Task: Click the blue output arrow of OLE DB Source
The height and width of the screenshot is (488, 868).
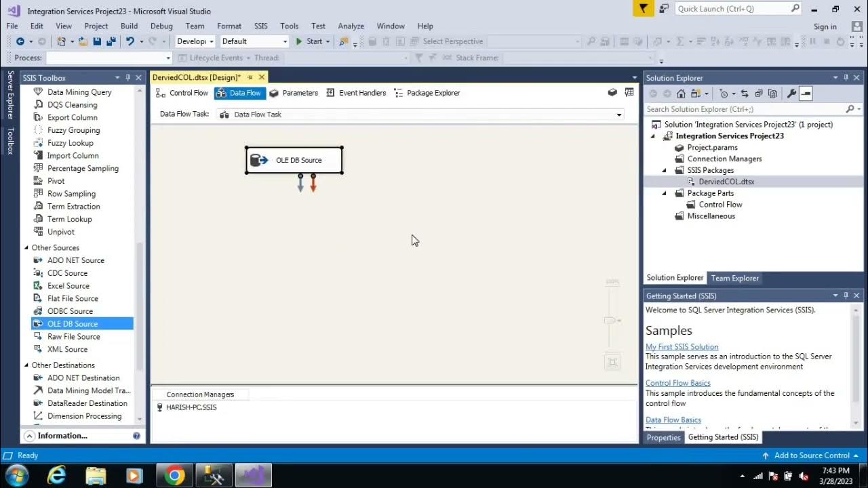Action: tap(300, 183)
